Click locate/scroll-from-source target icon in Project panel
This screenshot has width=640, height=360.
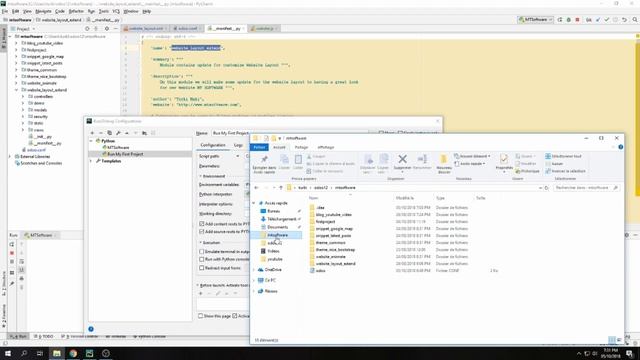(87, 29)
